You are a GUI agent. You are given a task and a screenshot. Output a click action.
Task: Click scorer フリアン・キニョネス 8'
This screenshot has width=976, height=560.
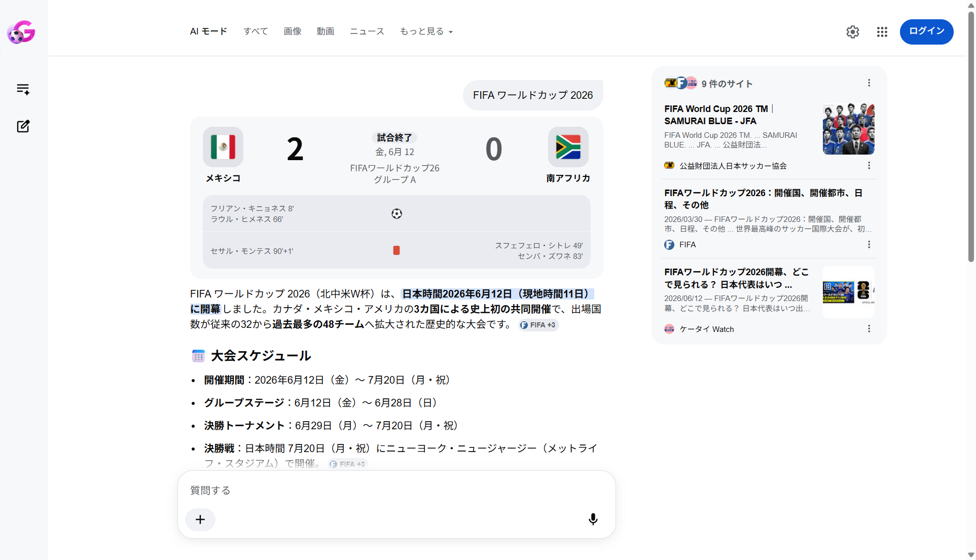(252, 209)
